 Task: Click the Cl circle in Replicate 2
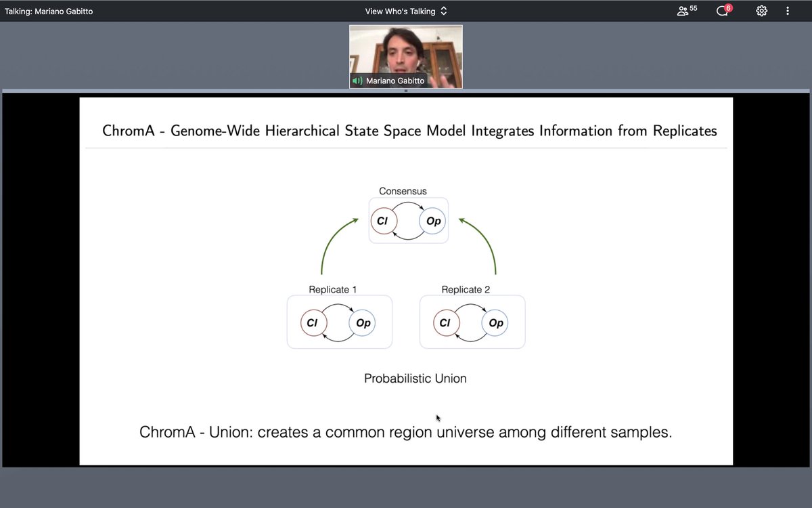tap(445, 323)
